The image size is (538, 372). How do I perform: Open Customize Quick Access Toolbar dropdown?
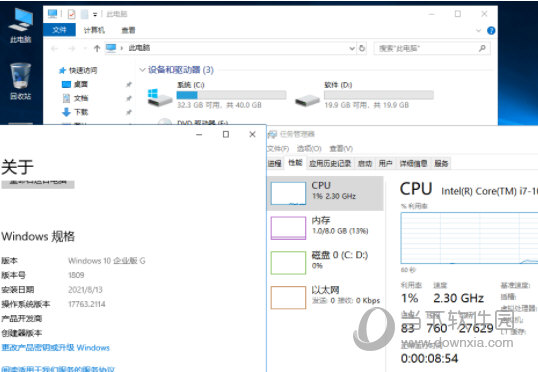(x=95, y=14)
